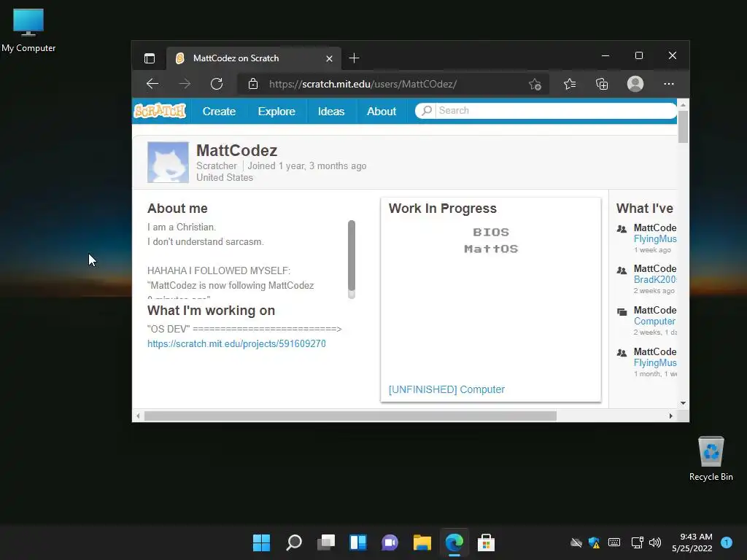This screenshot has width=747, height=560.
Task: Open the notification badge in the tray
Action: click(727, 542)
